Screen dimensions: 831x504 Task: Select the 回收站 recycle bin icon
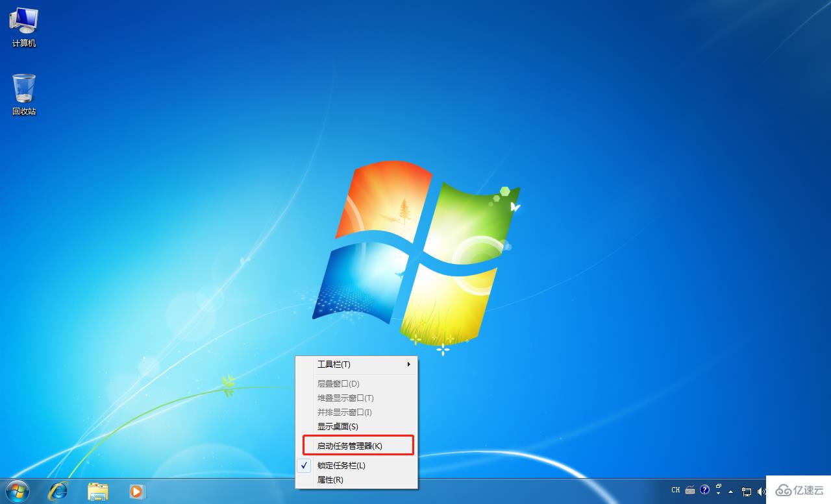click(24, 94)
